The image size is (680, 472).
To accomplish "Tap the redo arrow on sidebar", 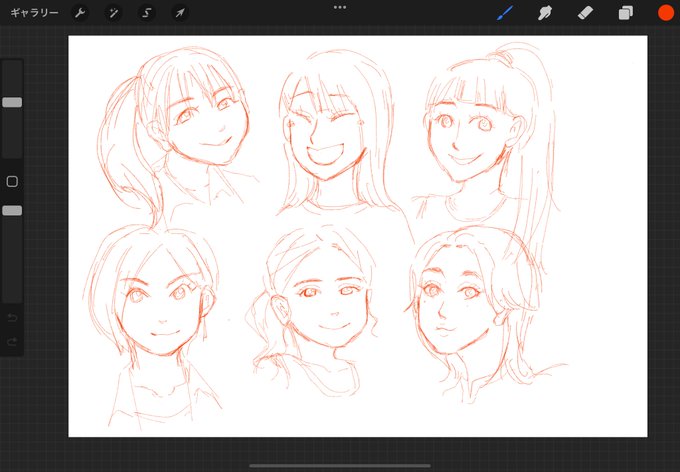I will coord(12,342).
